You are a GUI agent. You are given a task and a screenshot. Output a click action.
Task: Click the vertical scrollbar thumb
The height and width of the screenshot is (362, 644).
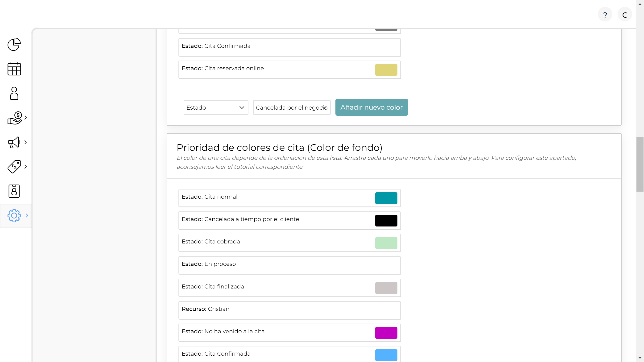(x=640, y=164)
